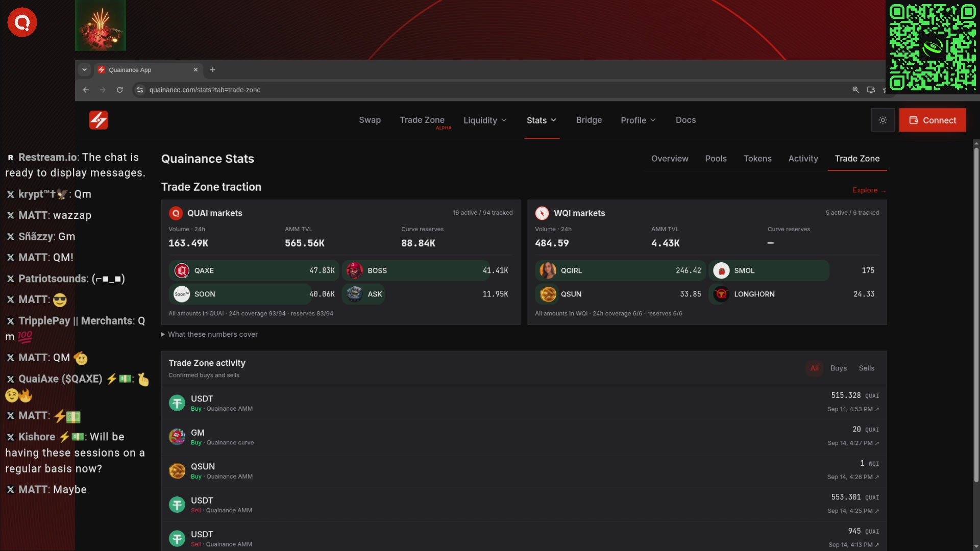Click the page vertical scrollbar
The width and height of the screenshot is (980, 551).
pos(976,314)
